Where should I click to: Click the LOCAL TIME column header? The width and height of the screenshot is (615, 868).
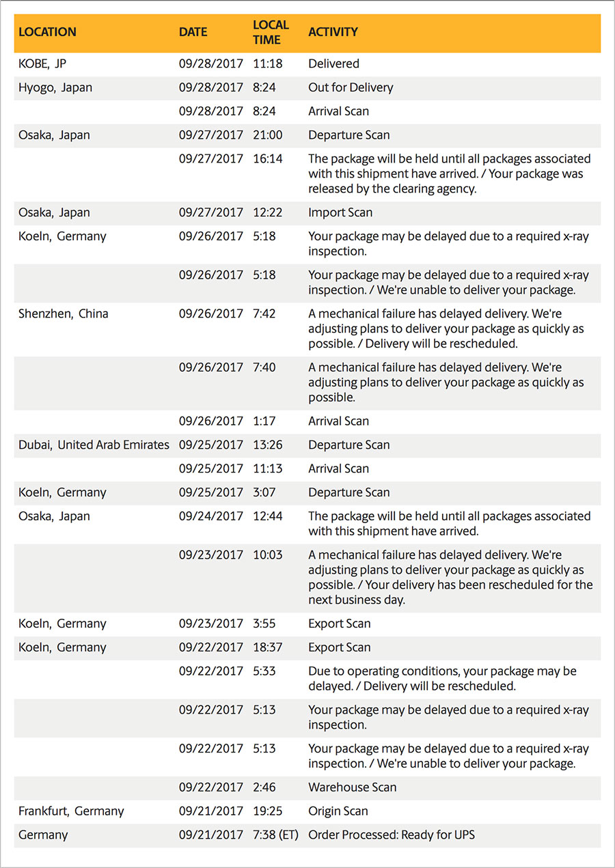point(271,32)
